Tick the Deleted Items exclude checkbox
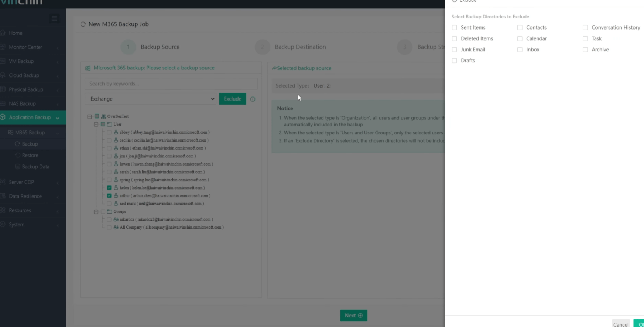This screenshot has height=327, width=644. pyautogui.click(x=454, y=38)
